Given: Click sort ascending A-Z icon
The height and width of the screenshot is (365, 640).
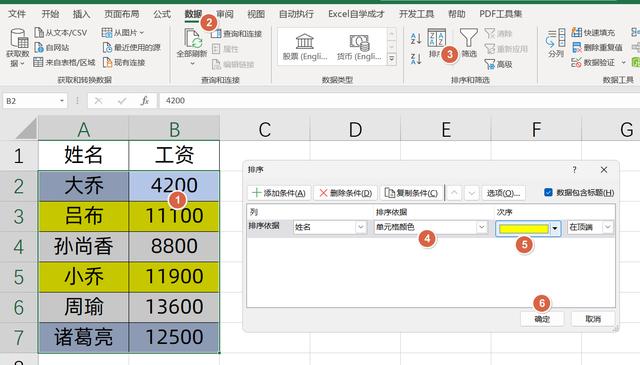Looking at the screenshot, I should (x=416, y=39).
